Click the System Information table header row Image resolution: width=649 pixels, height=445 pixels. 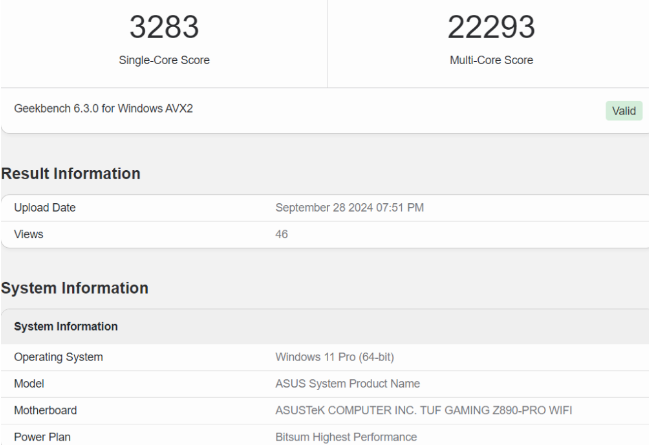pos(66,327)
